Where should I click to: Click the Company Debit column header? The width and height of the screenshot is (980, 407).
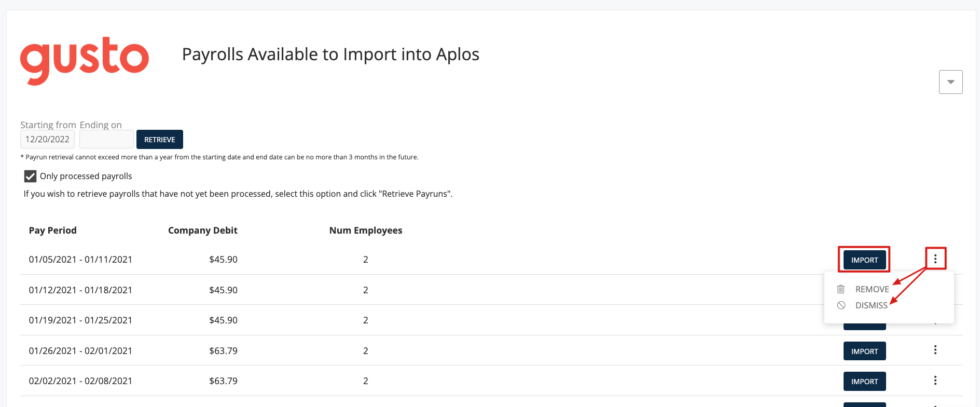click(203, 230)
